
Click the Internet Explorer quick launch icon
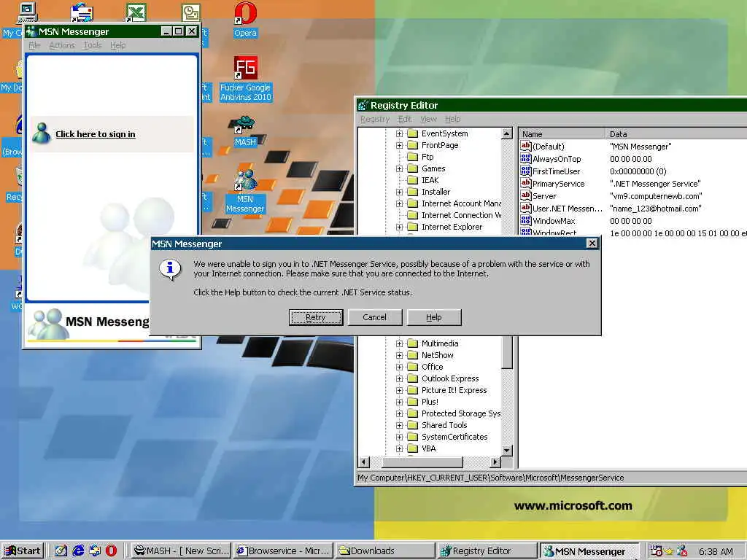tap(78, 551)
